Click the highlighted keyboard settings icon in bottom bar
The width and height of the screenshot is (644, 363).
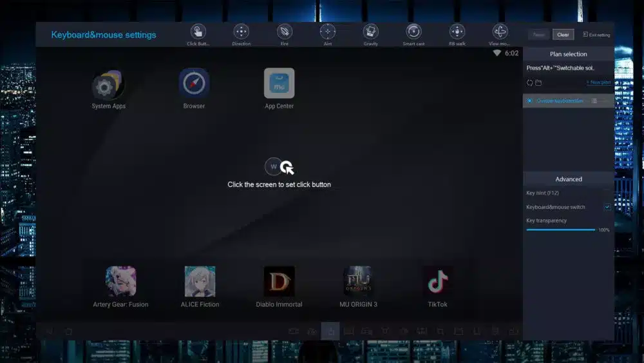point(330,331)
